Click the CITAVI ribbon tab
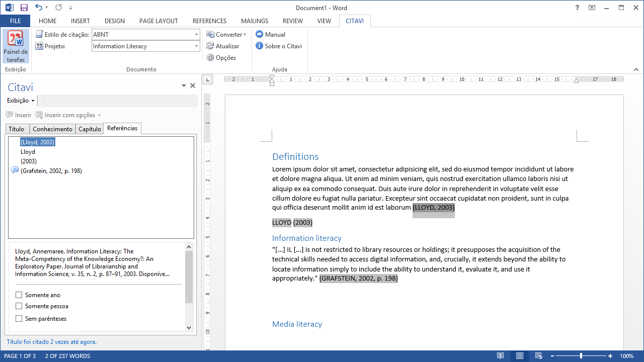This screenshot has width=644, height=362. coord(355,21)
